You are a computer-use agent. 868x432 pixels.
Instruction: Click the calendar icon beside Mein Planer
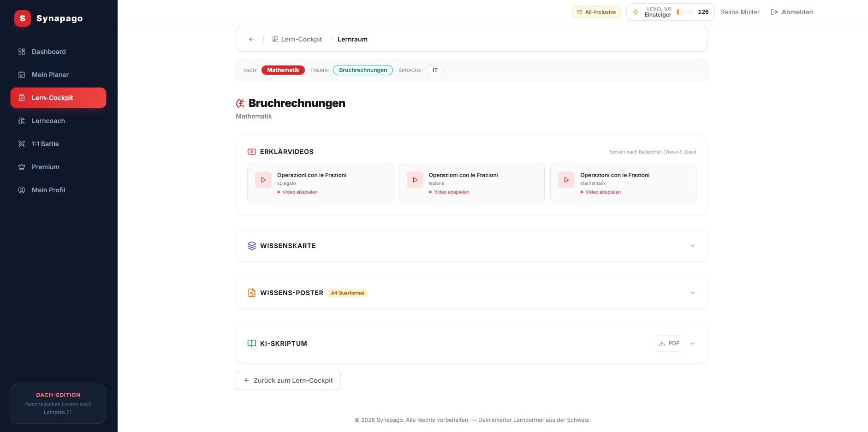(22, 75)
